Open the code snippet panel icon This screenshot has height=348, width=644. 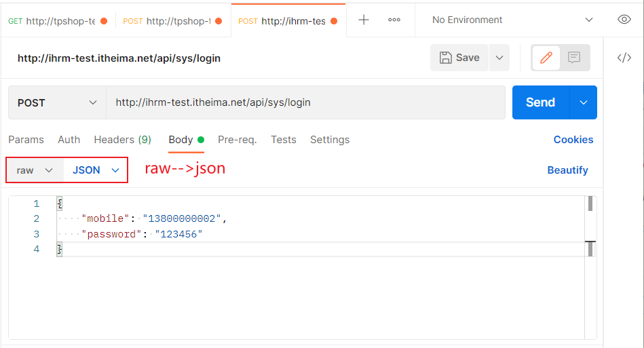coord(624,58)
